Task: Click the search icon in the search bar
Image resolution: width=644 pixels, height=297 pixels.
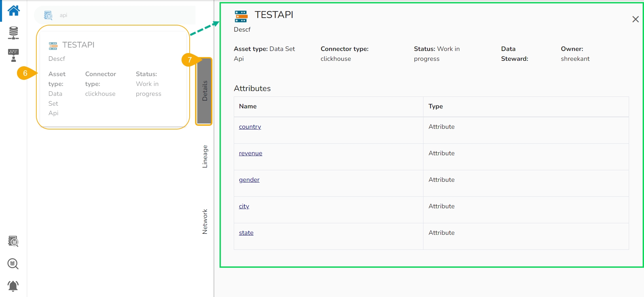Action: pos(48,15)
